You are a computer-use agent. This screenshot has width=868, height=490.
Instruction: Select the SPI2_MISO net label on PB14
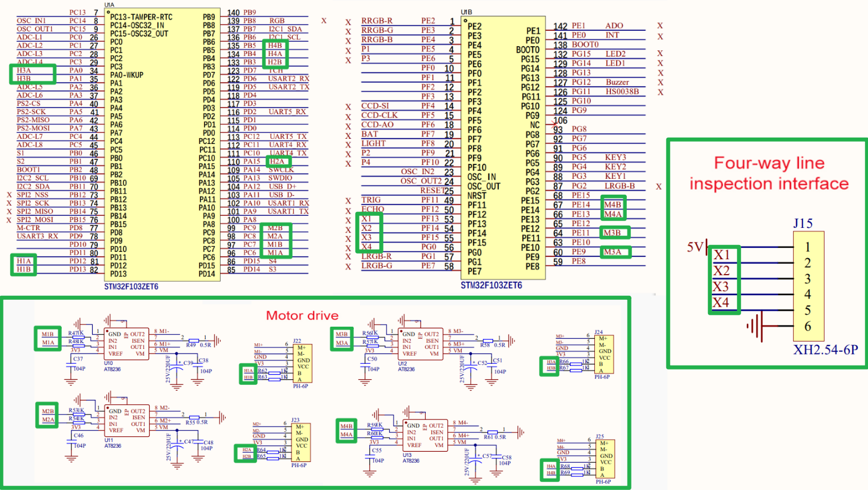tap(35, 211)
